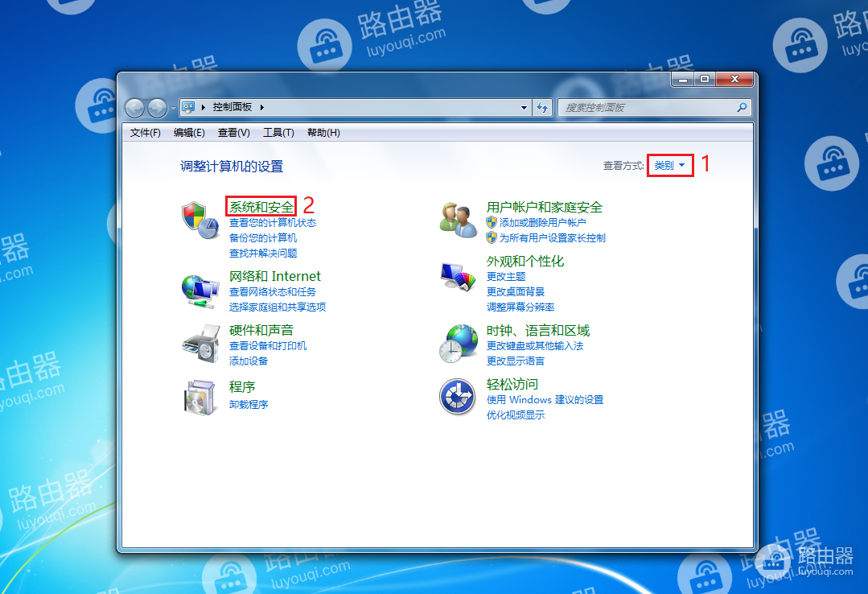Viewport: 868px width, 594px height.
Task: Click 更改主题 link
Action: click(506, 277)
